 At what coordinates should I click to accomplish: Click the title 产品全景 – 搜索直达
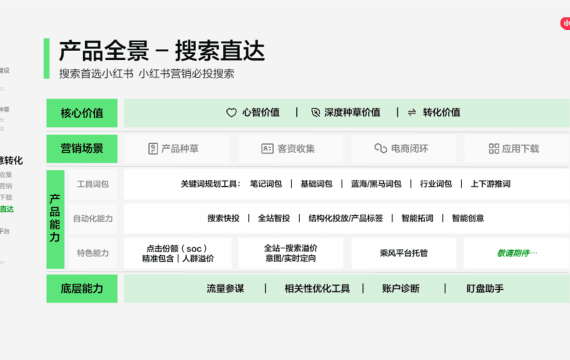coord(162,51)
